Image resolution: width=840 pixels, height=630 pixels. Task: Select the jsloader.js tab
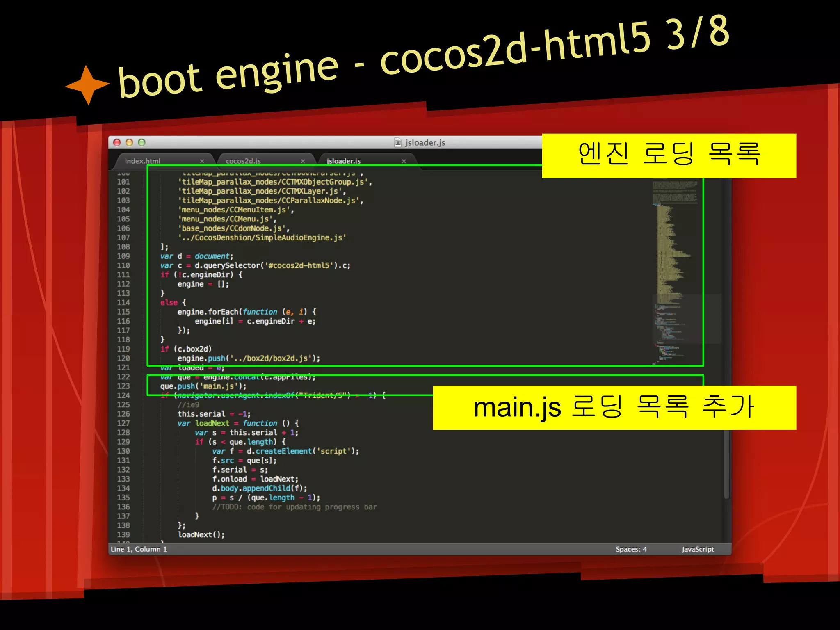(344, 161)
